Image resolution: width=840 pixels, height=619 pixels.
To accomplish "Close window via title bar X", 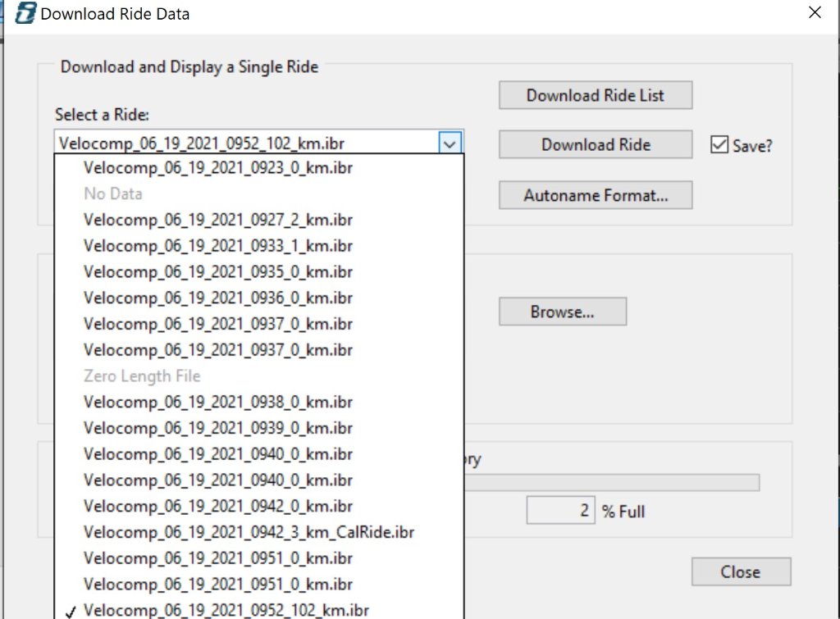I will pyautogui.click(x=815, y=12).
